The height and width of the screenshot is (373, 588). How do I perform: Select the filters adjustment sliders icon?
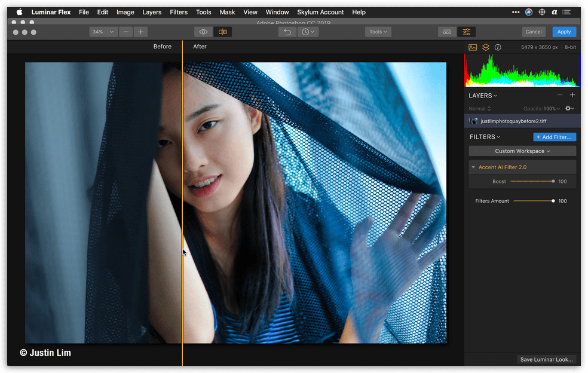pos(466,32)
